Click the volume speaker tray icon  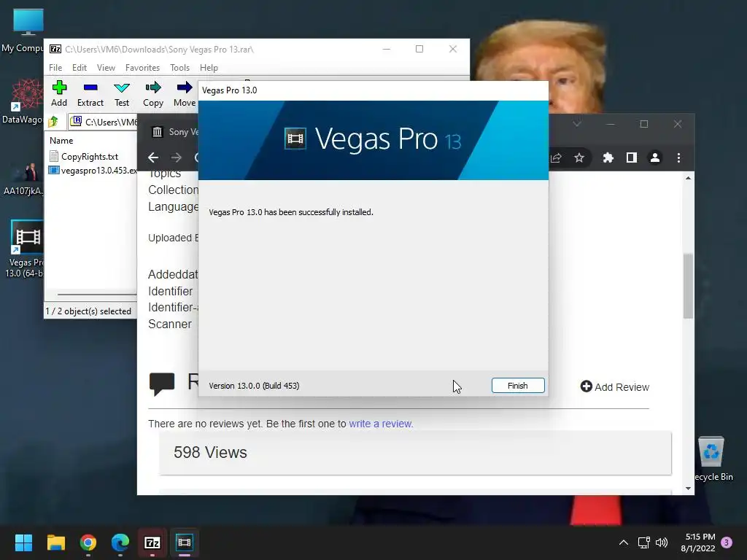[x=661, y=542]
